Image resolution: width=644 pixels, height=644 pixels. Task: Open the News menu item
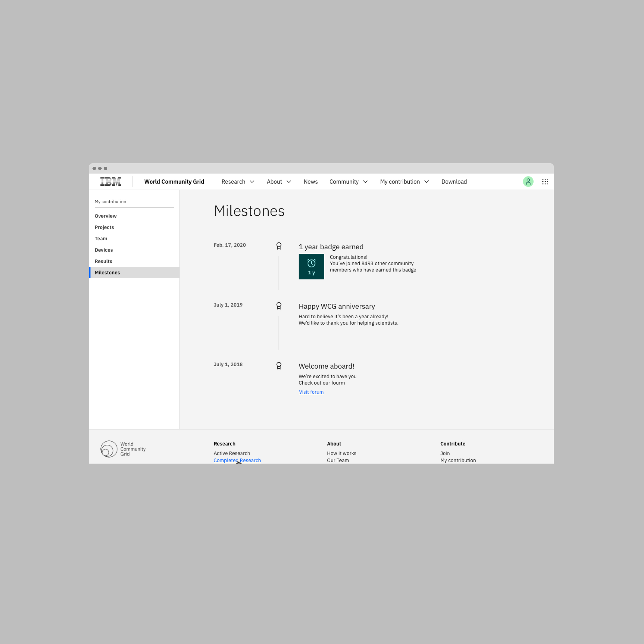click(310, 182)
